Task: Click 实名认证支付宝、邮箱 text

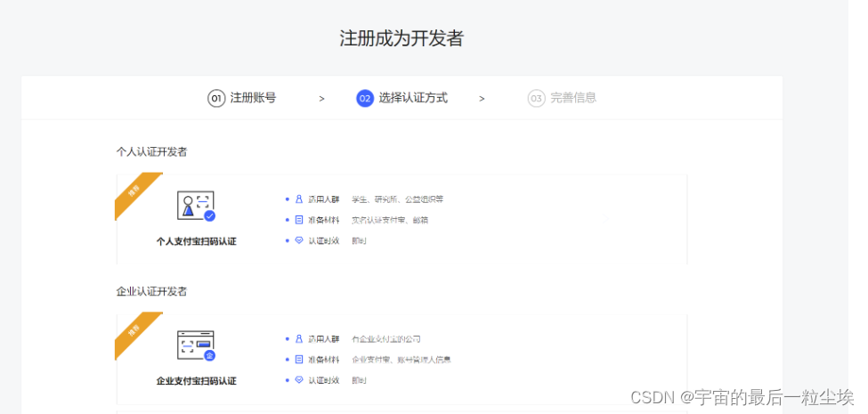Action: (390, 220)
